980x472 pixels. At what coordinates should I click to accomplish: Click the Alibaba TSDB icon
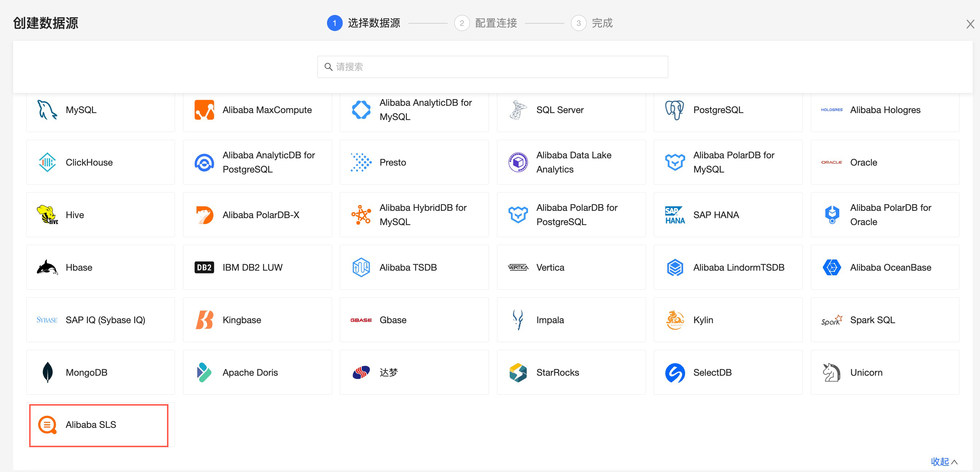pos(361,267)
